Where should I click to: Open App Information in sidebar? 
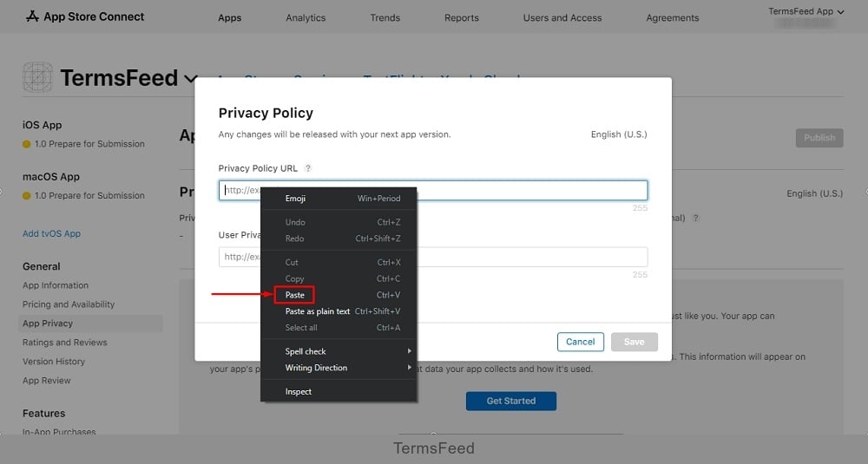click(56, 285)
